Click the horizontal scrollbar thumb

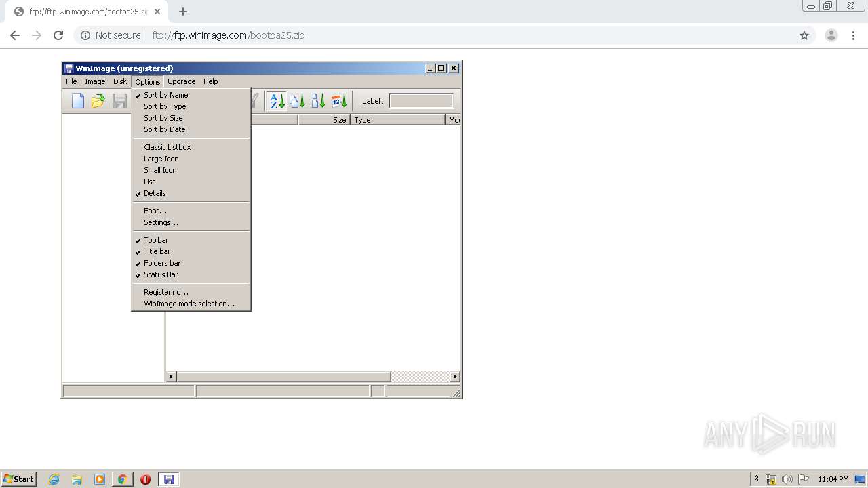(283, 377)
